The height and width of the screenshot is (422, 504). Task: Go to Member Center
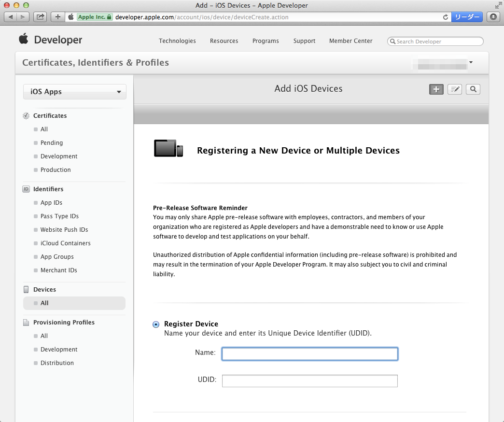pos(350,41)
